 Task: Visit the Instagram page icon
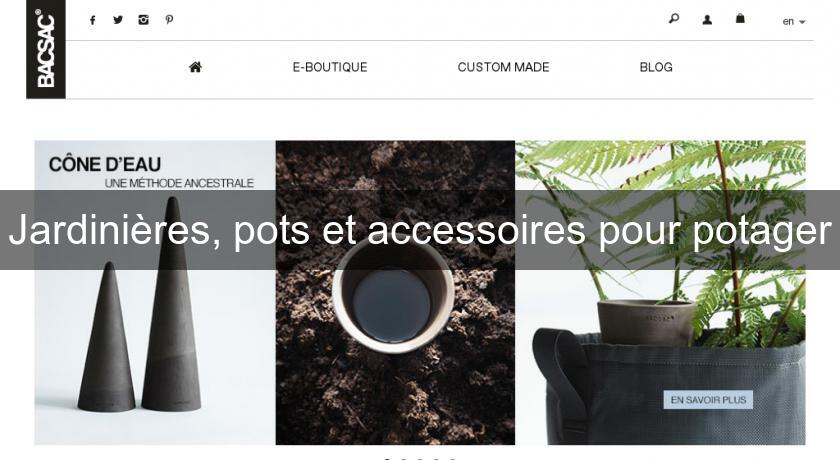(x=143, y=20)
